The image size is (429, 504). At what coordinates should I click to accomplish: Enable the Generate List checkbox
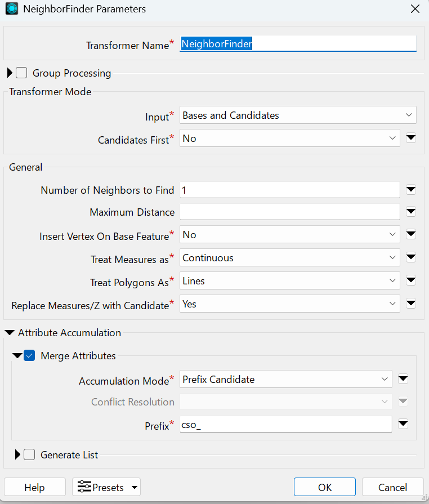29,454
